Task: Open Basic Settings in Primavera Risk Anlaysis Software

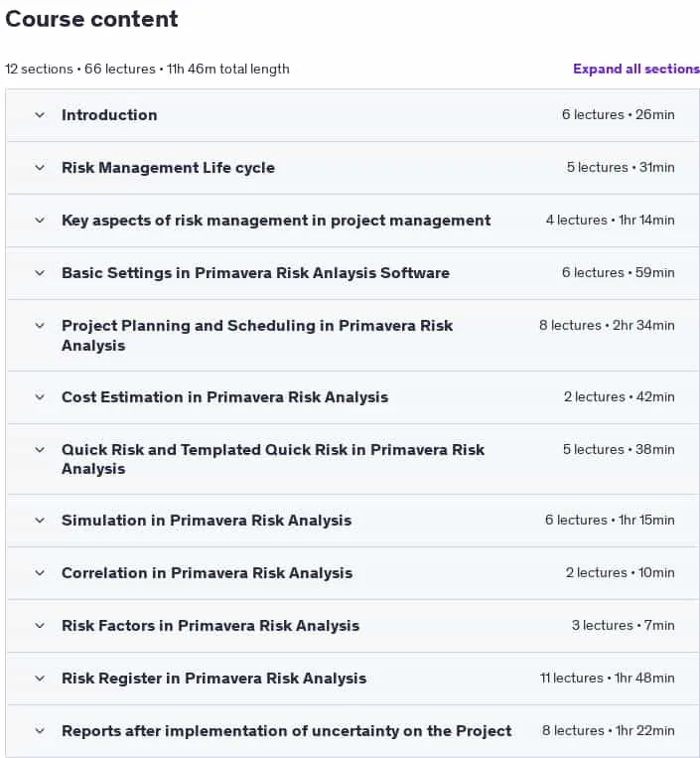Action: (x=255, y=273)
